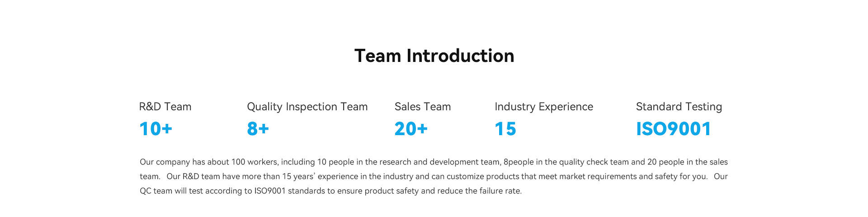868x217 pixels.
Task: Click the word Team in the main title
Action: tap(378, 56)
